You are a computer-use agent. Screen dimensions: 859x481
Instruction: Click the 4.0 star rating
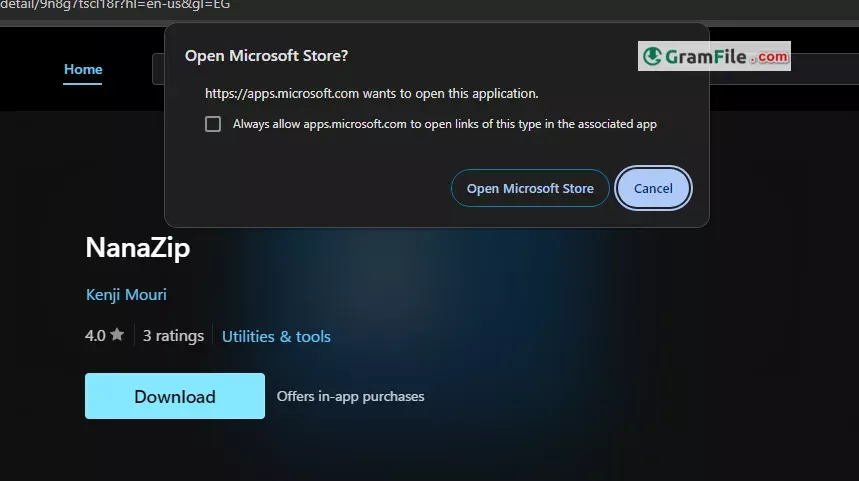click(105, 335)
